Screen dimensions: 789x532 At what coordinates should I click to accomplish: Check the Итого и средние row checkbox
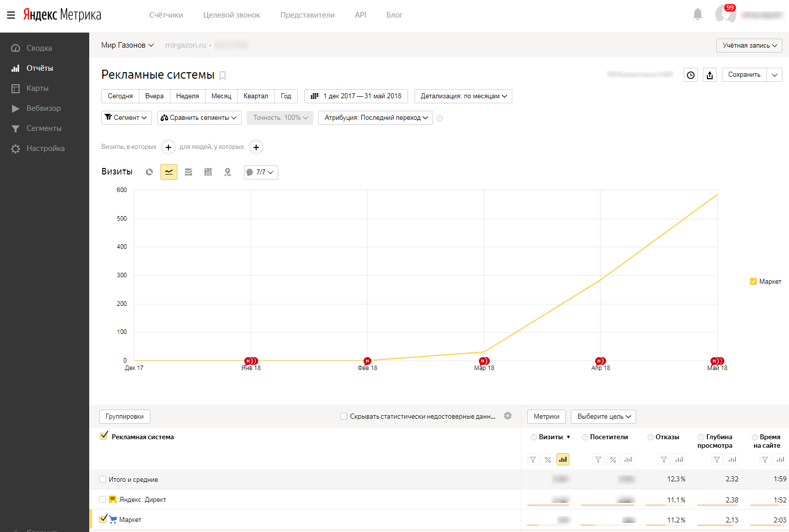coord(103,479)
